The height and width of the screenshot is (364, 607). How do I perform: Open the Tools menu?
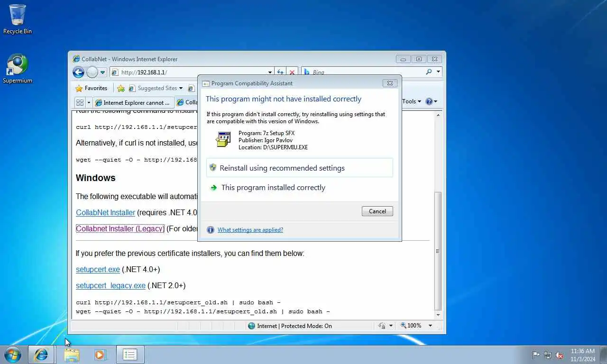tap(411, 101)
